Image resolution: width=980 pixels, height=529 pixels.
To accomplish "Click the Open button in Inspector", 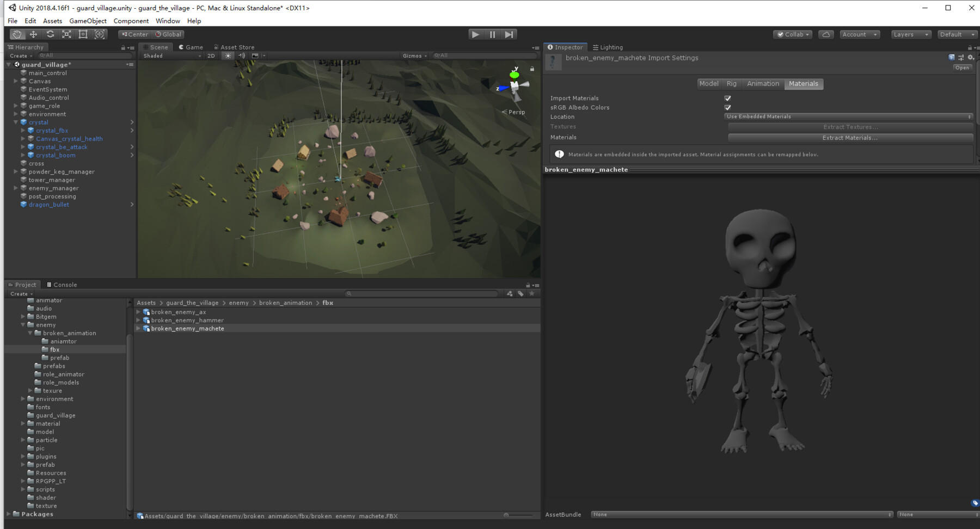I will point(962,68).
